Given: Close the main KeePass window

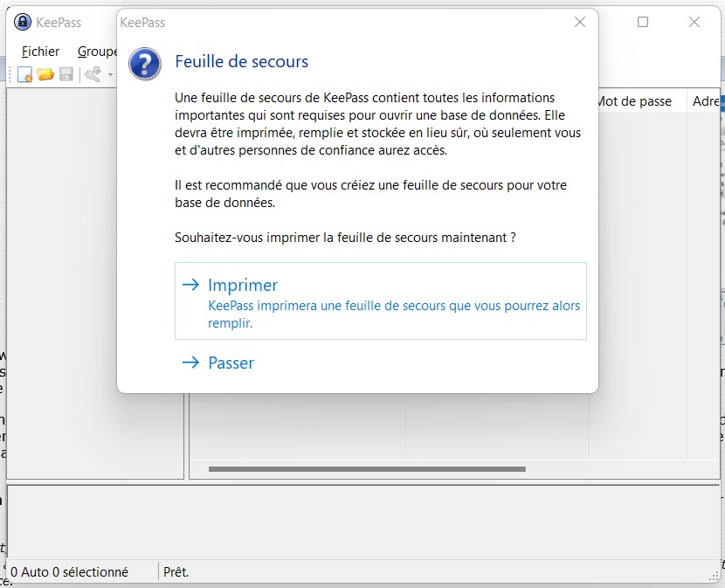Looking at the screenshot, I should (x=694, y=23).
